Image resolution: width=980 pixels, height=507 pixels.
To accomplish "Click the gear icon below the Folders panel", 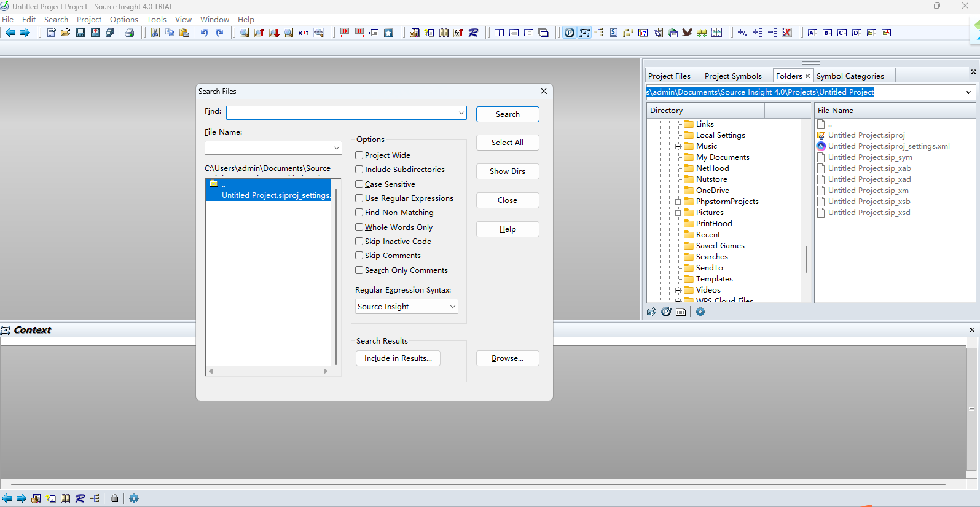I will (x=700, y=312).
